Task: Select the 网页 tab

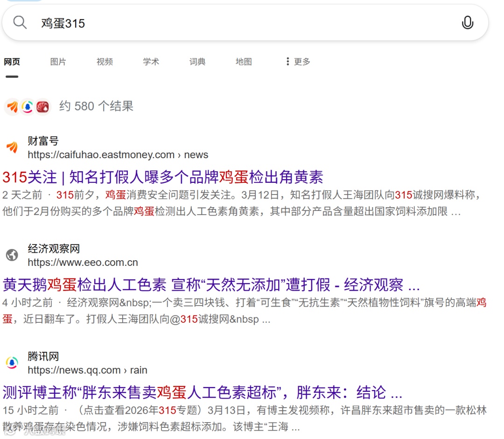Action: [x=12, y=62]
